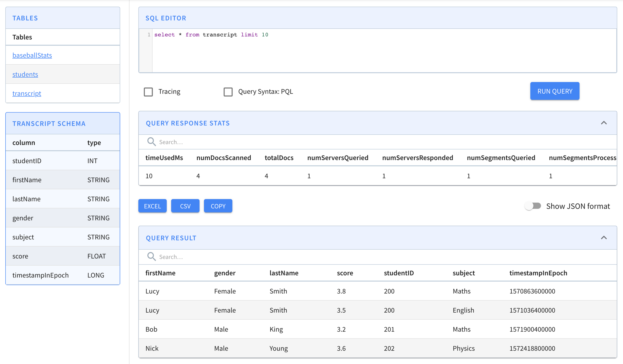The image size is (623, 364).
Task: Export results with the EXCEL button
Action: coord(153,206)
